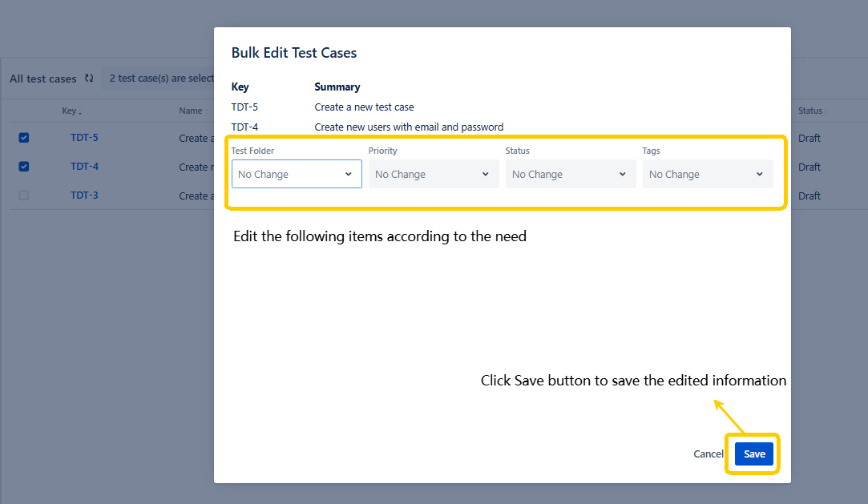Click the chevron in the Status dropdown field
868x504 pixels.
[x=622, y=174]
